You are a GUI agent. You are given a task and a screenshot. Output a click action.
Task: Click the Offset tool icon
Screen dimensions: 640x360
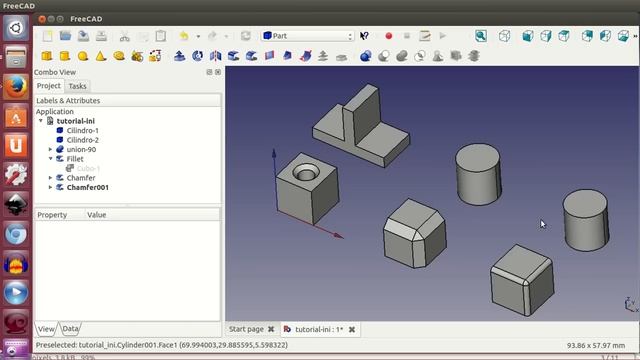(323, 56)
